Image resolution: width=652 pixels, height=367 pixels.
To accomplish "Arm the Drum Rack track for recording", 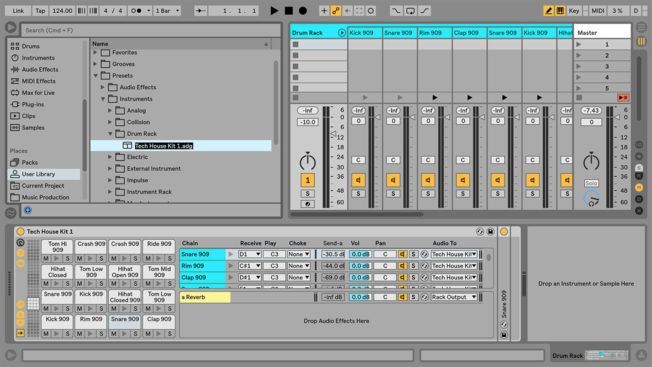I will click(x=308, y=204).
